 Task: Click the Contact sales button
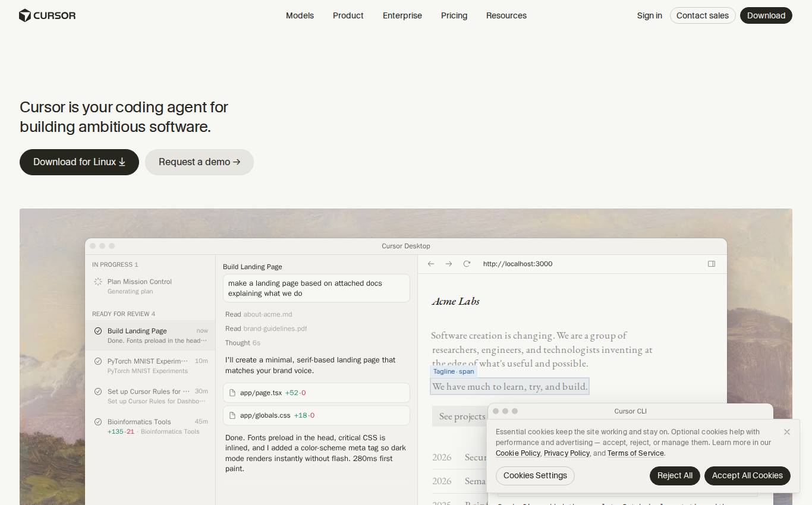[x=703, y=15]
